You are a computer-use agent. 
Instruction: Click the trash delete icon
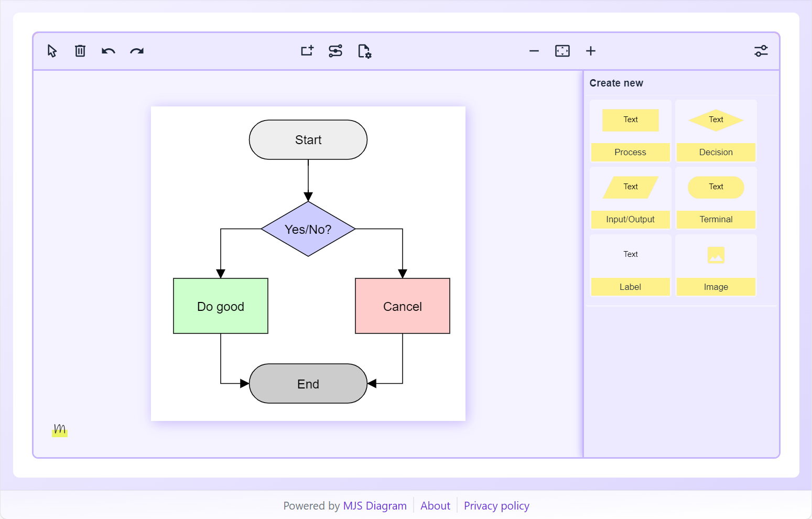[x=80, y=51]
